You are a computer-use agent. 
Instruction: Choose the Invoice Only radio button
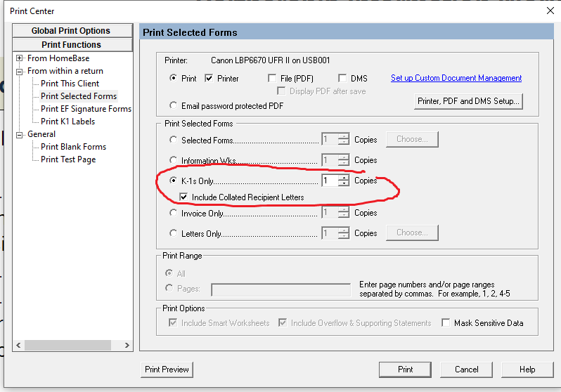coord(174,213)
